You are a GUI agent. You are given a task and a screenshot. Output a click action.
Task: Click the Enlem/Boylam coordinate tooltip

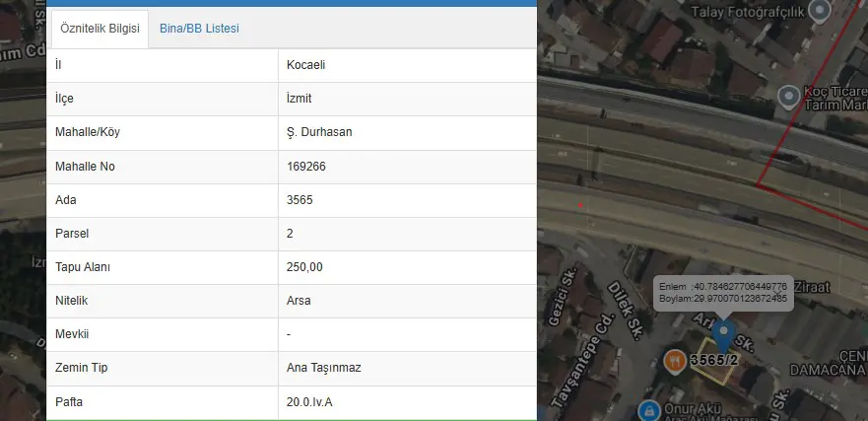tap(723, 293)
